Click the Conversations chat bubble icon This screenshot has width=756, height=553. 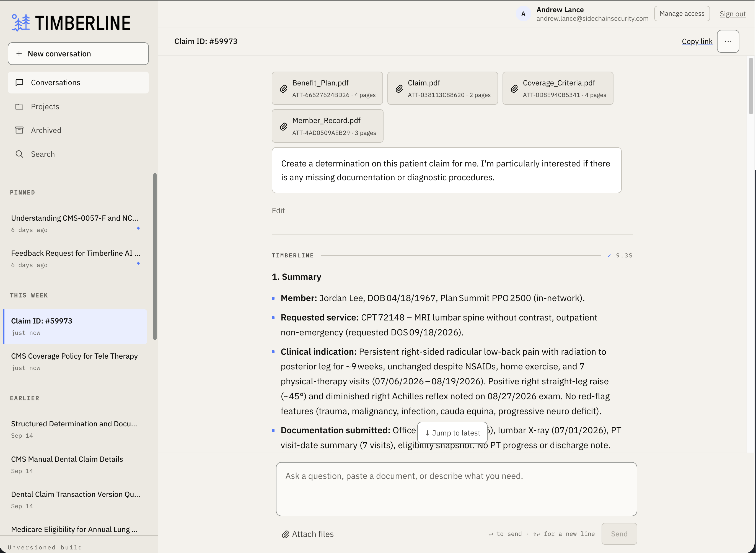(x=19, y=82)
